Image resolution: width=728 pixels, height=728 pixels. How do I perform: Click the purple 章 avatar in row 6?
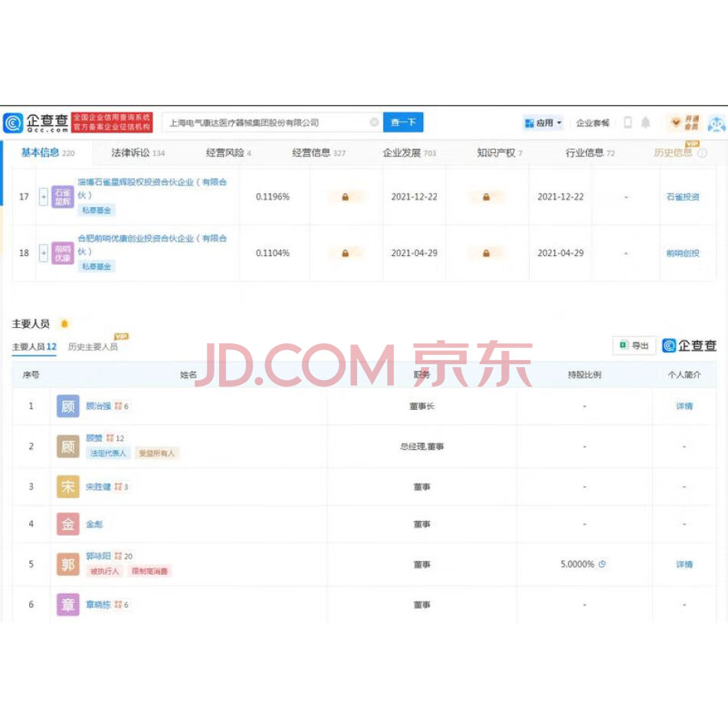[x=67, y=605]
